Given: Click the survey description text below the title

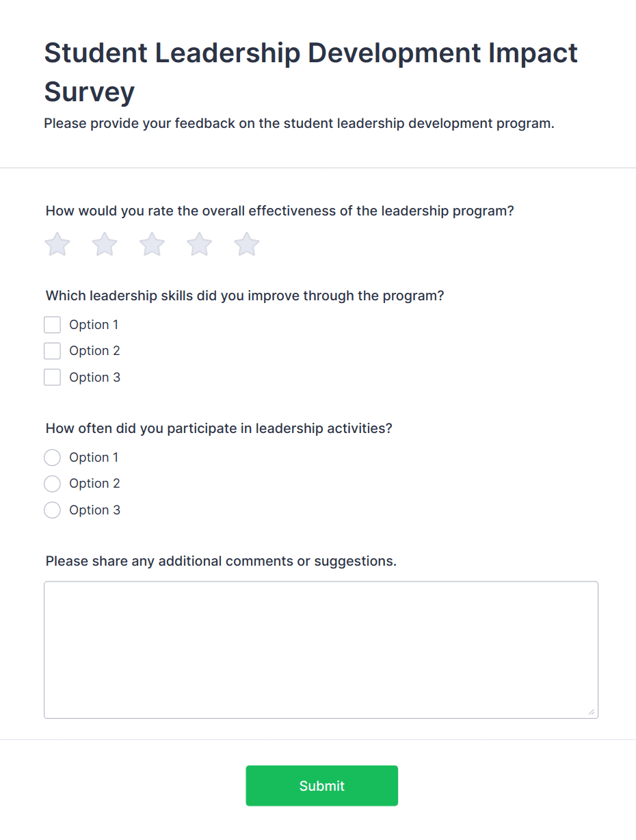Looking at the screenshot, I should pyautogui.click(x=299, y=123).
